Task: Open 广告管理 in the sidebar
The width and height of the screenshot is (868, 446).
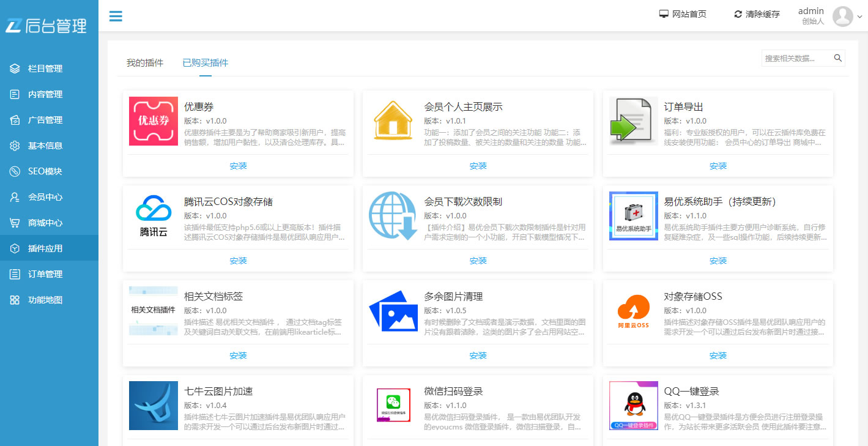Action: point(49,120)
